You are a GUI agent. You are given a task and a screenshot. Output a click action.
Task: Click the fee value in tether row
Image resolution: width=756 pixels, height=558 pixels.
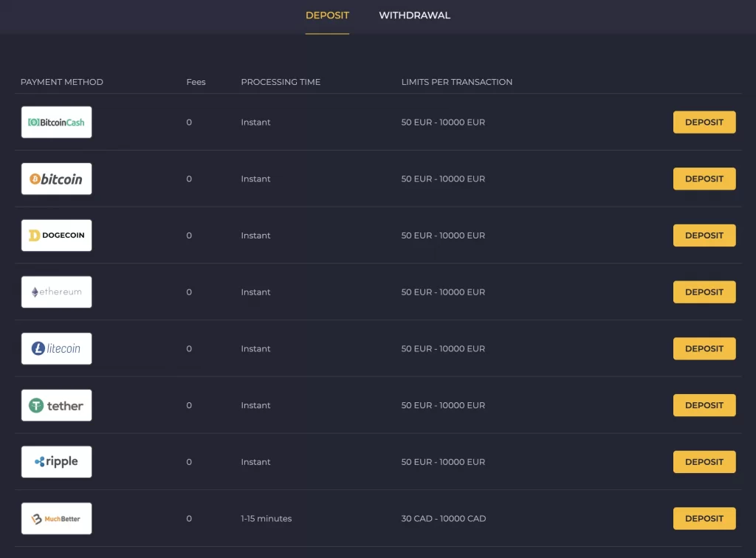[x=189, y=405]
